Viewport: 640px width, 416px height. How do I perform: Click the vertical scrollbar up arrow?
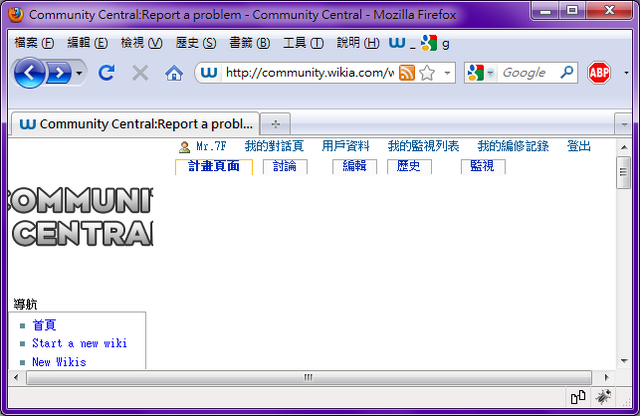tap(624, 147)
